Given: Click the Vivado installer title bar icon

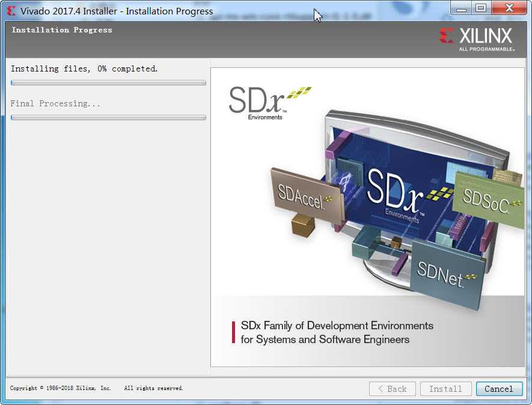Looking at the screenshot, I should [x=11, y=11].
